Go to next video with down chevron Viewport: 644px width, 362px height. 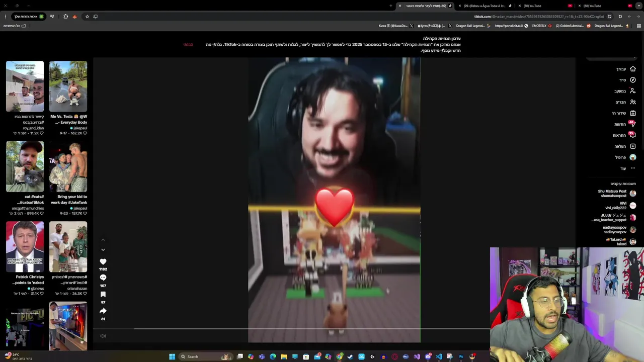pyautogui.click(x=103, y=249)
